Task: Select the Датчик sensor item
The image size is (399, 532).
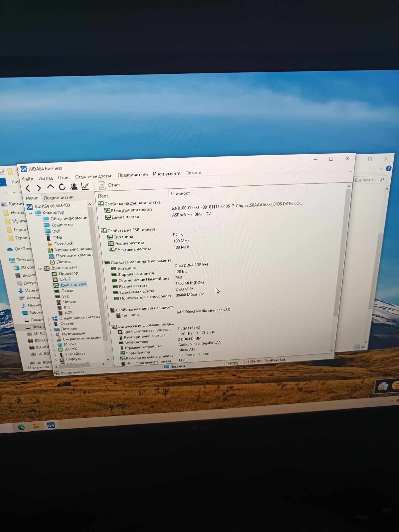Action: coord(61,262)
